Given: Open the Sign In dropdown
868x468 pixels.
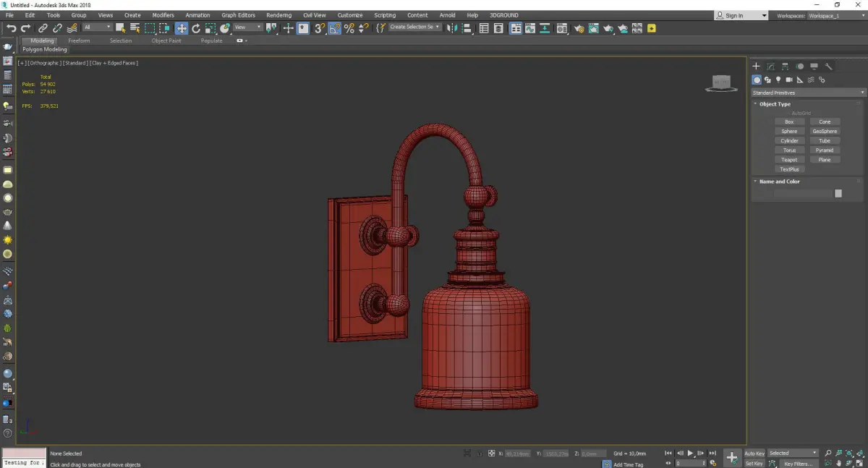Looking at the screenshot, I should tap(741, 15).
